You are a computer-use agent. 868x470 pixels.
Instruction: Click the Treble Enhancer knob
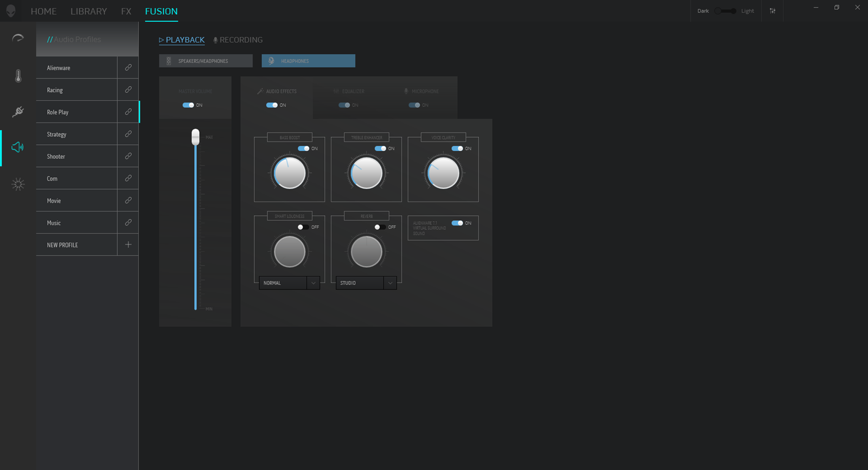(367, 173)
